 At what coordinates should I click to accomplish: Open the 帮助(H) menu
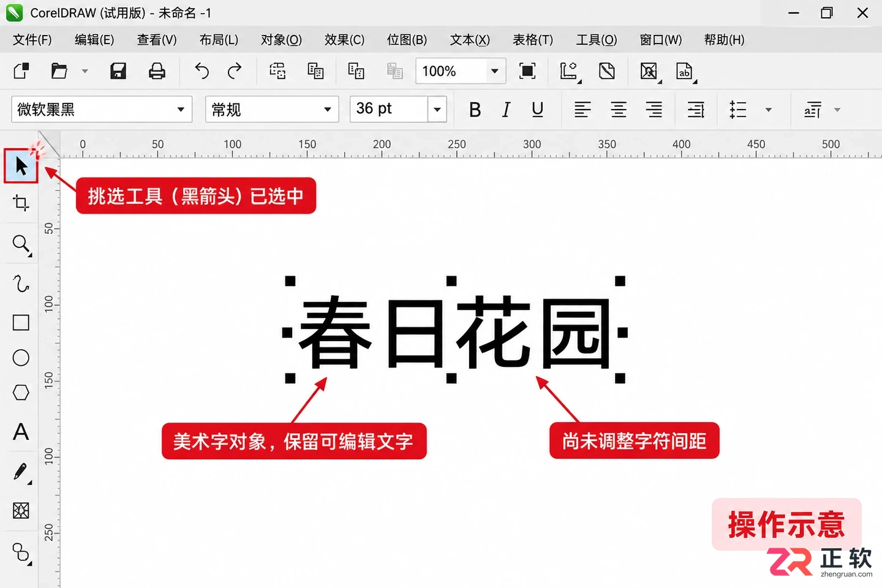click(724, 40)
